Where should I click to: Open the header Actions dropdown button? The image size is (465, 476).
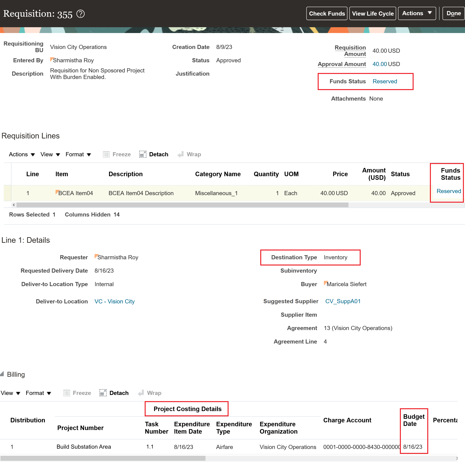pos(417,14)
